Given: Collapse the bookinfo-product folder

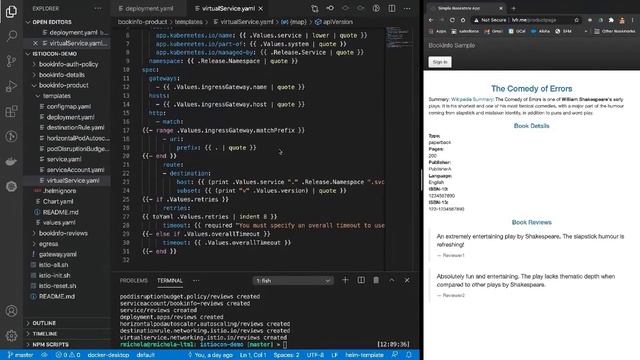Looking at the screenshot, I should coord(63,86).
